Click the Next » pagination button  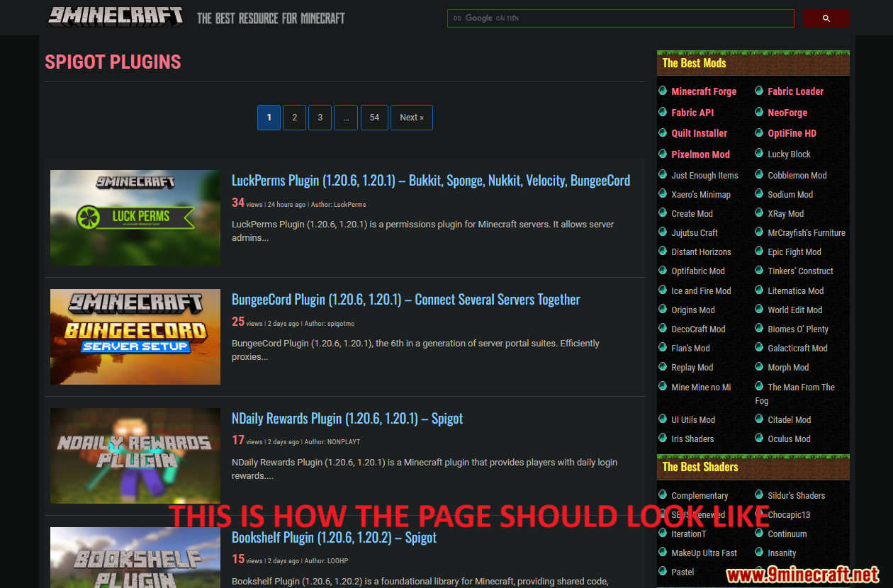click(x=411, y=118)
